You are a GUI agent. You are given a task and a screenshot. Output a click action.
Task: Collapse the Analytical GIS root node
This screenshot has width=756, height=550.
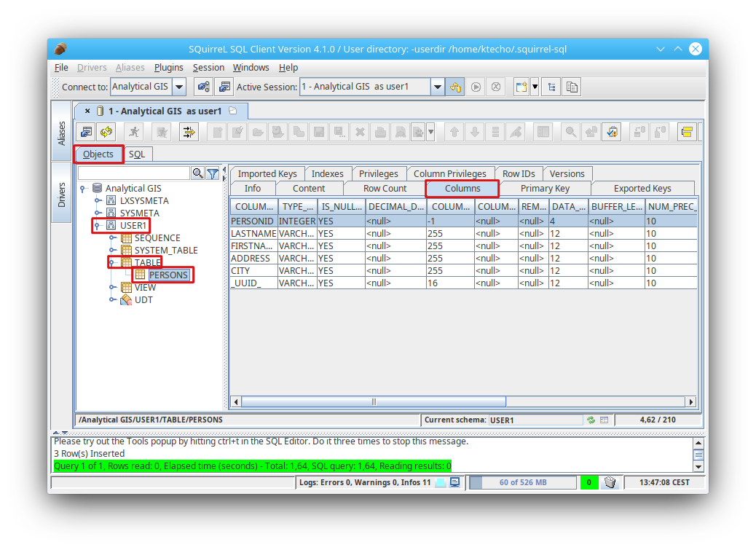tap(83, 188)
